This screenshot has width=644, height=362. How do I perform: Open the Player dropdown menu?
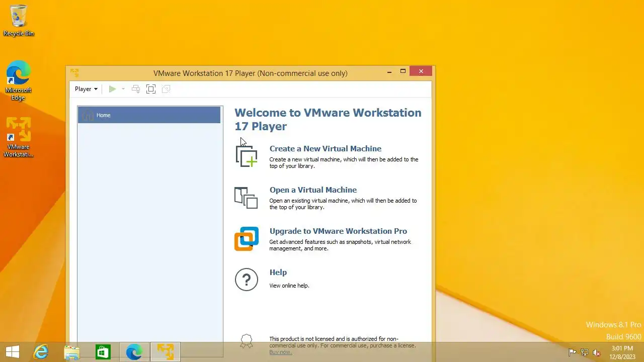point(86,89)
